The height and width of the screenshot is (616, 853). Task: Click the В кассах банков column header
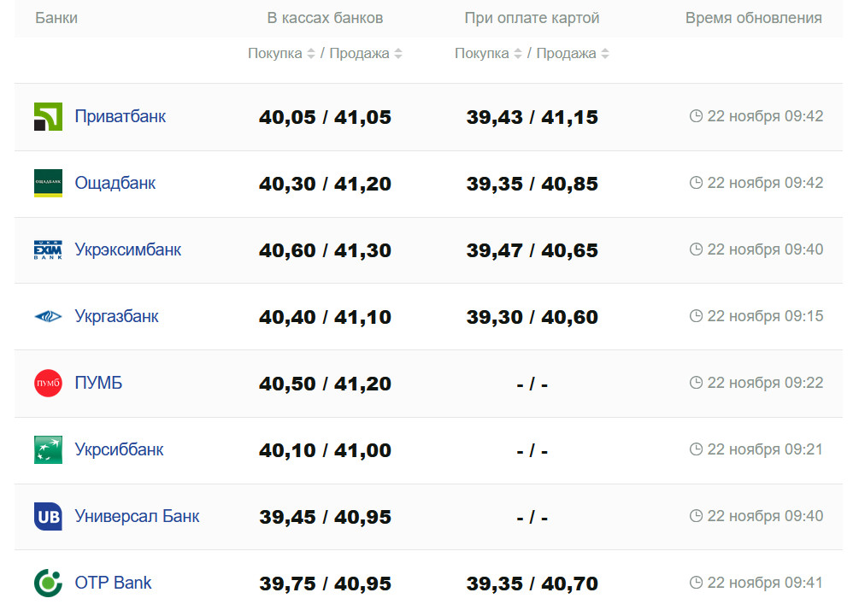pos(325,18)
